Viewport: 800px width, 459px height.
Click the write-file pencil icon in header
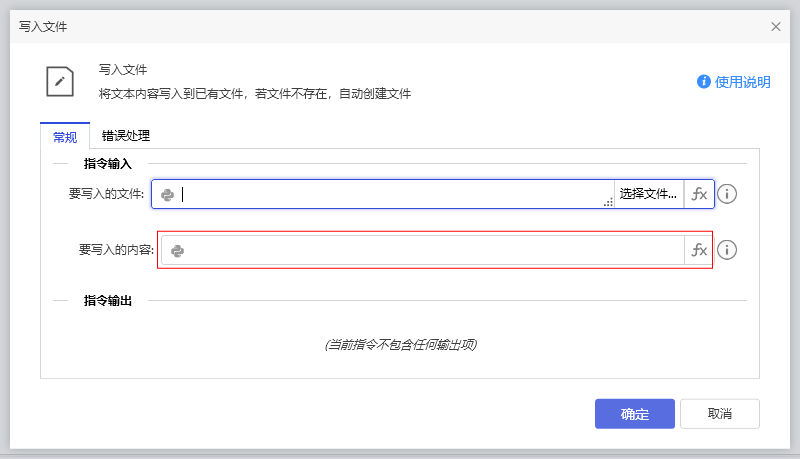(x=60, y=81)
